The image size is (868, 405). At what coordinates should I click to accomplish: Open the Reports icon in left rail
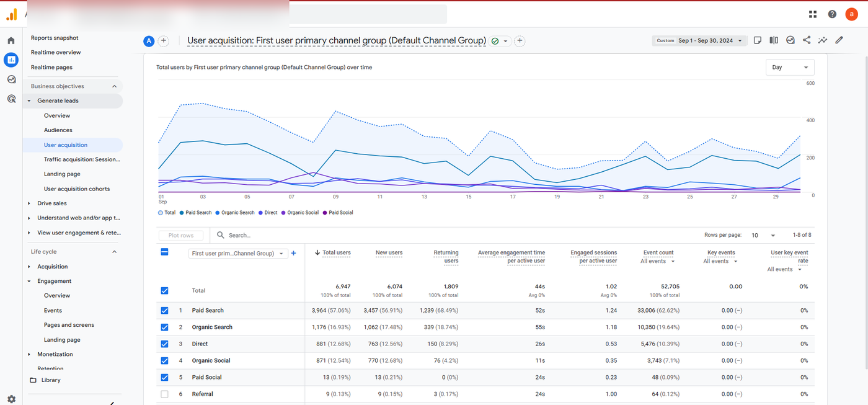pos(11,60)
